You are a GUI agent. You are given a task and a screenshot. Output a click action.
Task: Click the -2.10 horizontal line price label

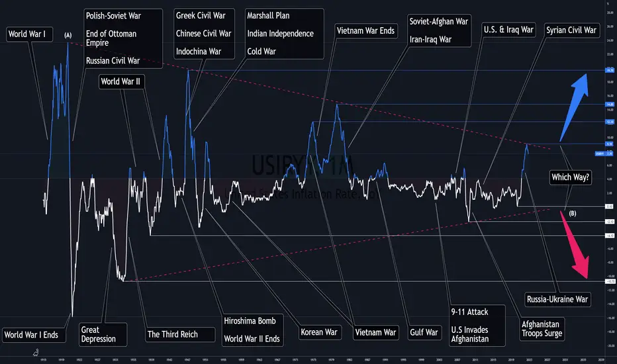click(x=610, y=222)
